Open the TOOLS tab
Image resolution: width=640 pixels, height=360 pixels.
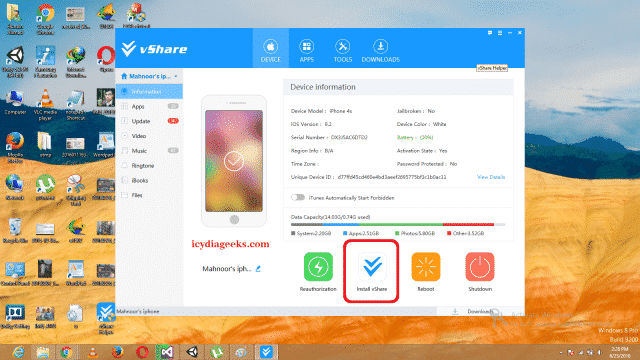coord(342,51)
